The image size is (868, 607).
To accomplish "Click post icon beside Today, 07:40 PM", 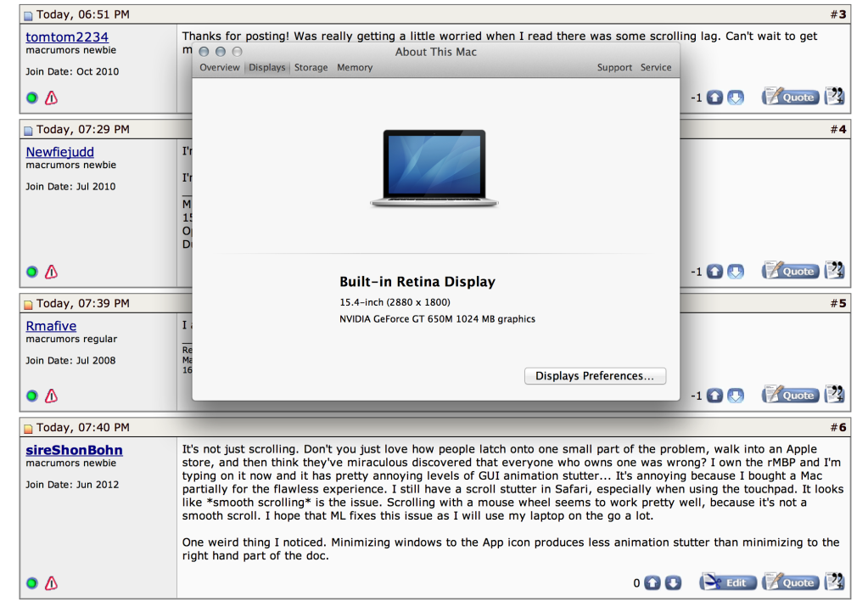I will pos(28,429).
